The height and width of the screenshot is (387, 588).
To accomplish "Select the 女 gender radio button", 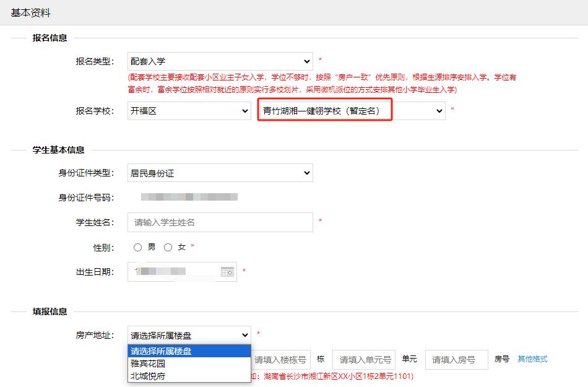I will pos(168,247).
